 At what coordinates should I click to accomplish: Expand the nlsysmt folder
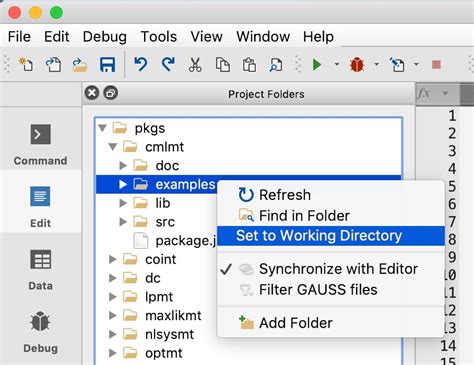pos(113,334)
